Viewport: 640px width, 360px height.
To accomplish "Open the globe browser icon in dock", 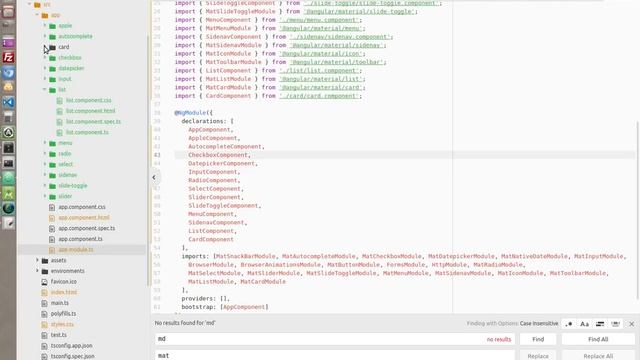I will [8, 209].
